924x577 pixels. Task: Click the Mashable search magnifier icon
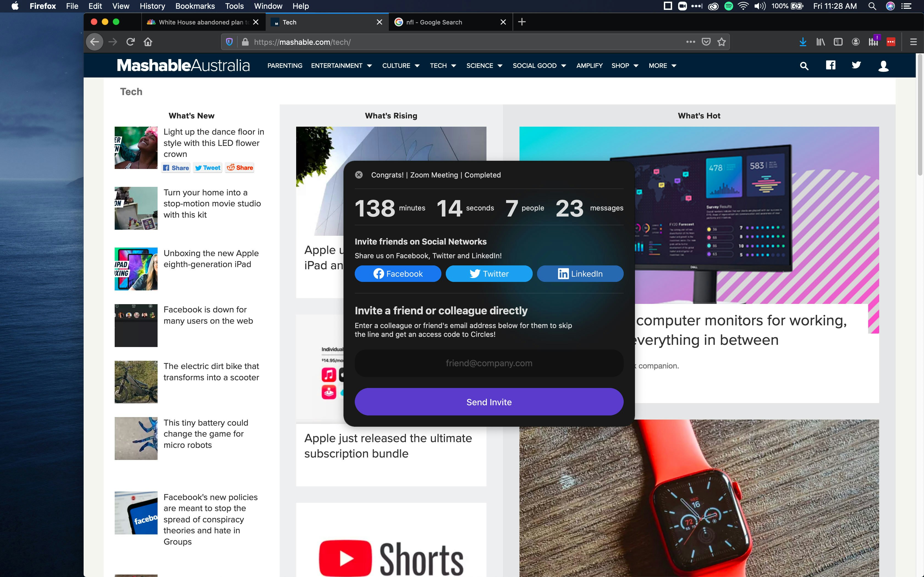tap(804, 66)
